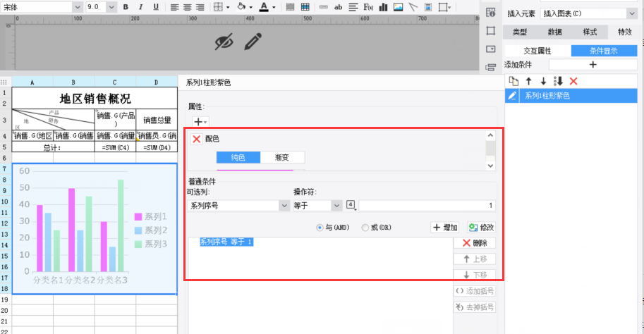Click the purple color bar under 纯色
Image resolution: width=644 pixels, height=334 pixels.
pos(255,169)
